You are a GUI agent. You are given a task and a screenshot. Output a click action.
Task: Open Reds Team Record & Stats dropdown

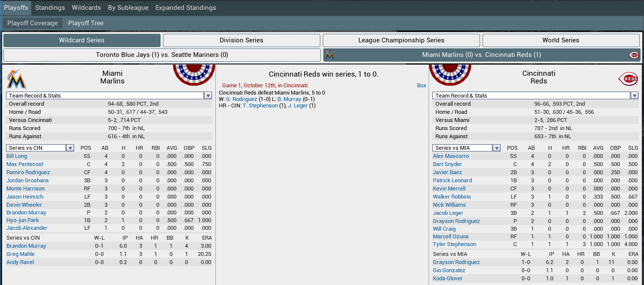(x=635, y=96)
